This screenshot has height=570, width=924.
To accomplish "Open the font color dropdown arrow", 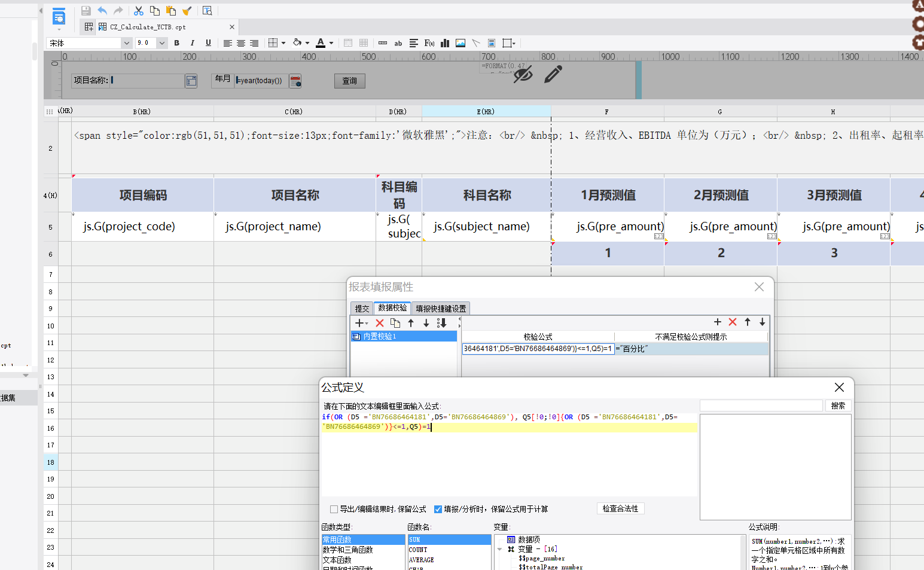I will tap(331, 43).
